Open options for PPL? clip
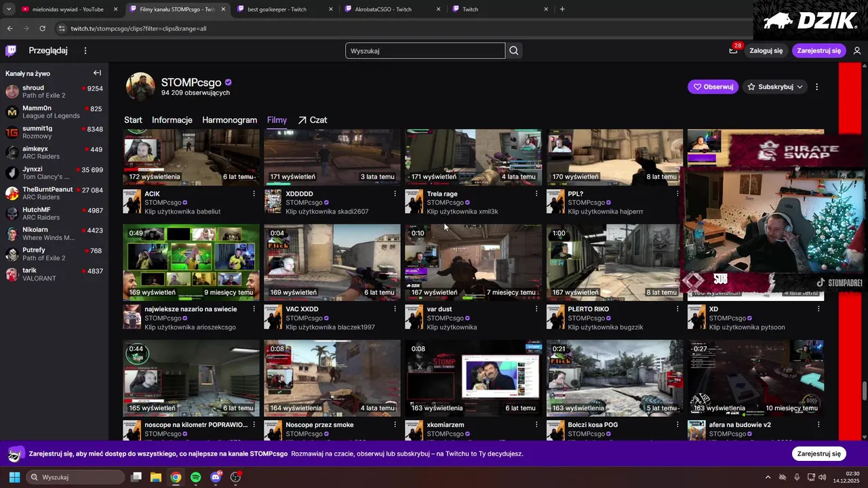The height and width of the screenshot is (488, 868). click(x=677, y=194)
